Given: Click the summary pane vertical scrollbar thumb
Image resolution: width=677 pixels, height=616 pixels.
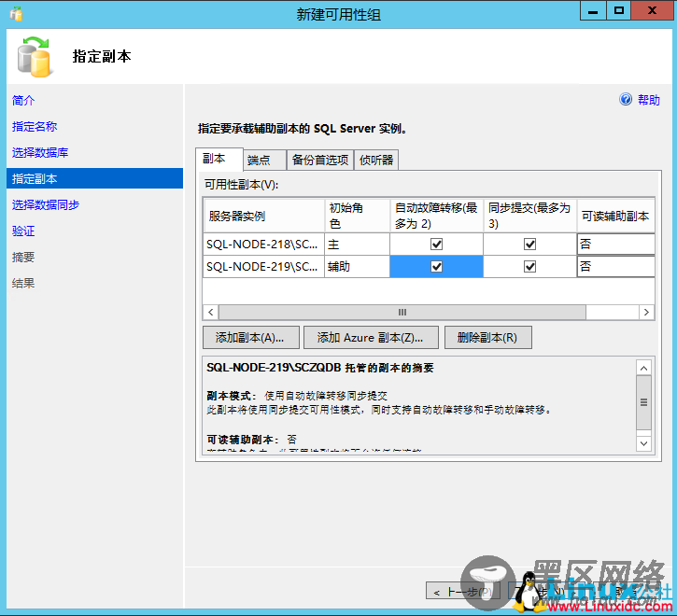Looking at the screenshot, I should point(643,402).
